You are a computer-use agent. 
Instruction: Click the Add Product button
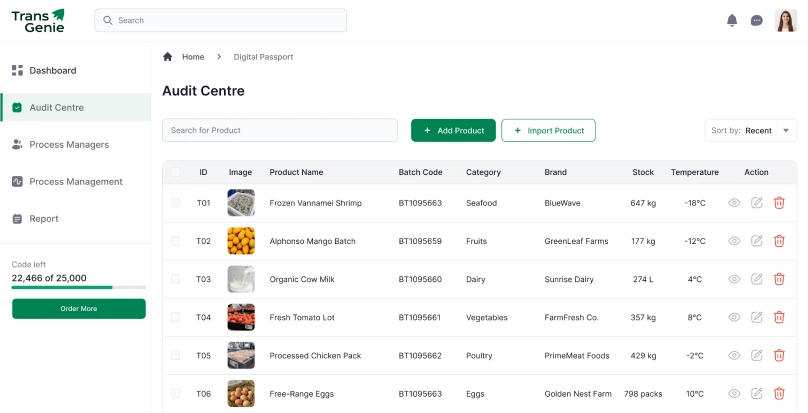[453, 130]
